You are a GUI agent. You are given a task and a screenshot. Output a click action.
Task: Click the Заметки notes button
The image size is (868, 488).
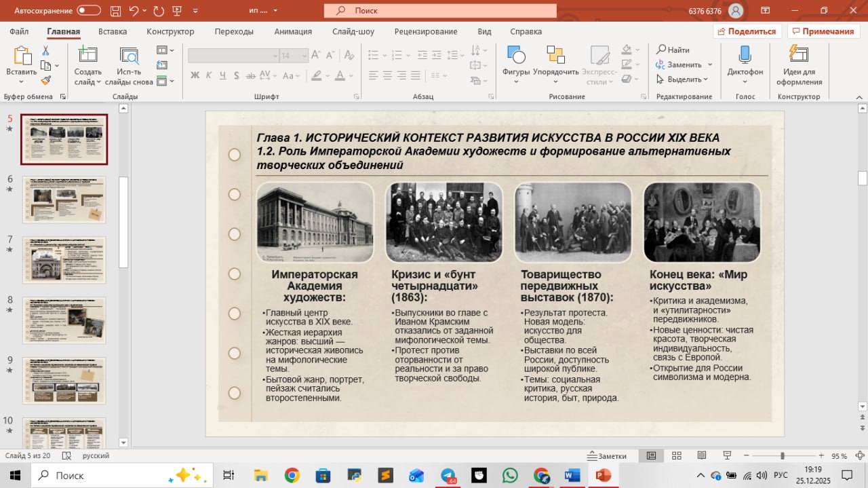(x=608, y=456)
